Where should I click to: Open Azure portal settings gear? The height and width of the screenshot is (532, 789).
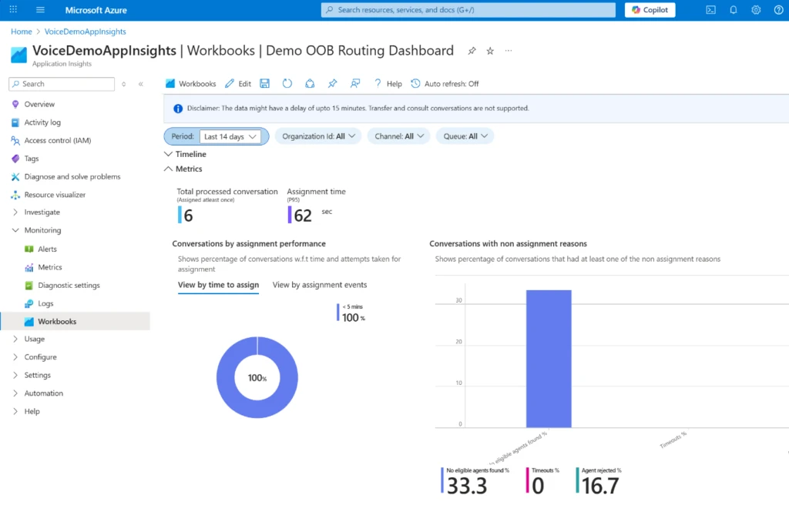(755, 9)
